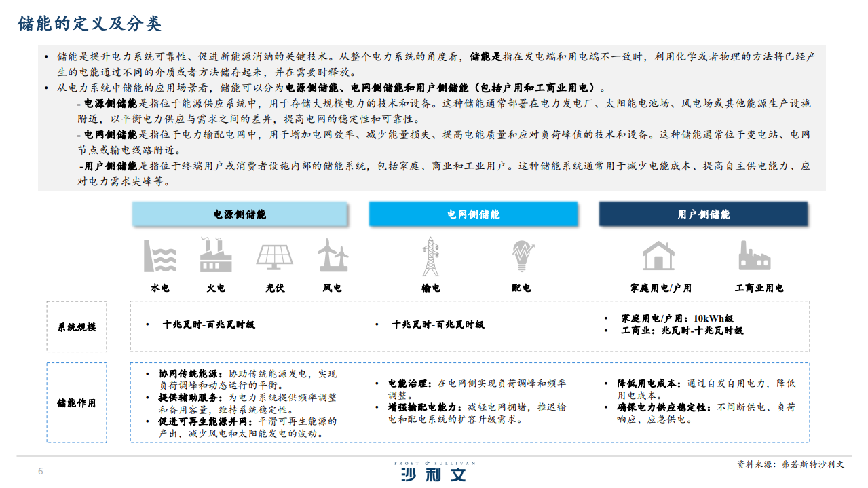Click the hydropower dam icon above 水电
The image size is (868, 488).
tap(159, 256)
